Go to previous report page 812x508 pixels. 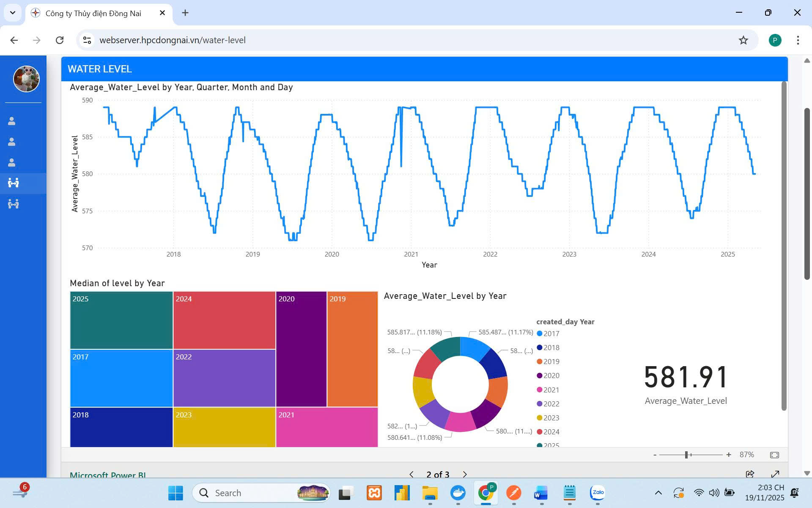411,474
